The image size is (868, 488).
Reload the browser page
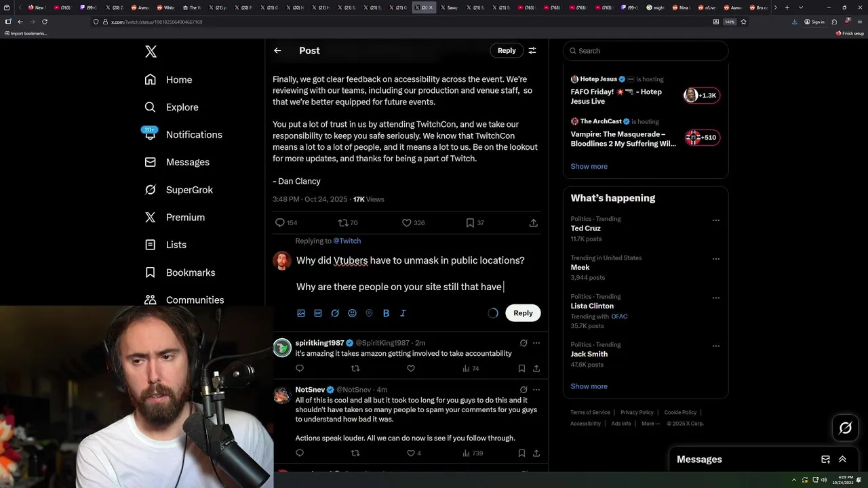45,22
